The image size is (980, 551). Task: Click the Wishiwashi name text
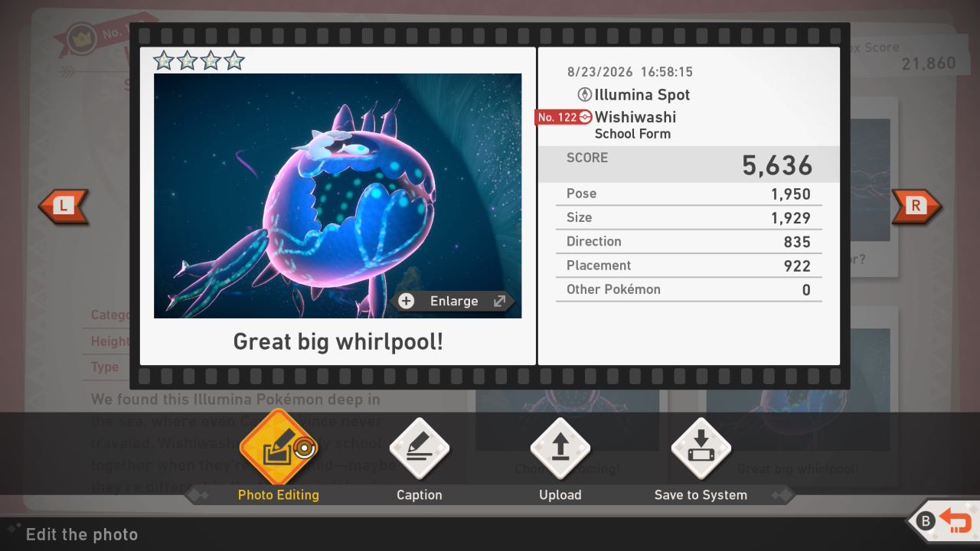coord(635,117)
